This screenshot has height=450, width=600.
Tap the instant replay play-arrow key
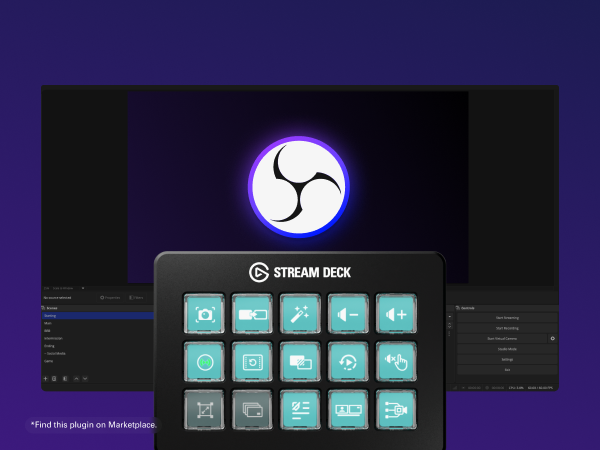348,362
